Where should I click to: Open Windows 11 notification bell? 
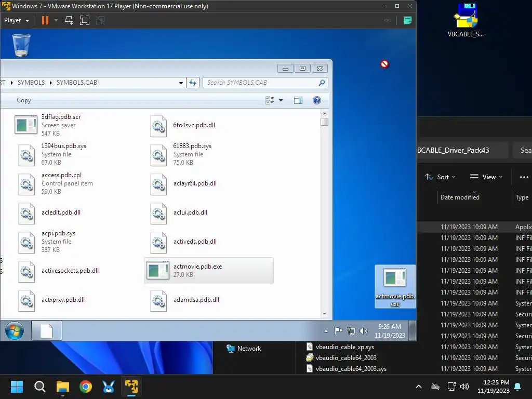click(518, 387)
